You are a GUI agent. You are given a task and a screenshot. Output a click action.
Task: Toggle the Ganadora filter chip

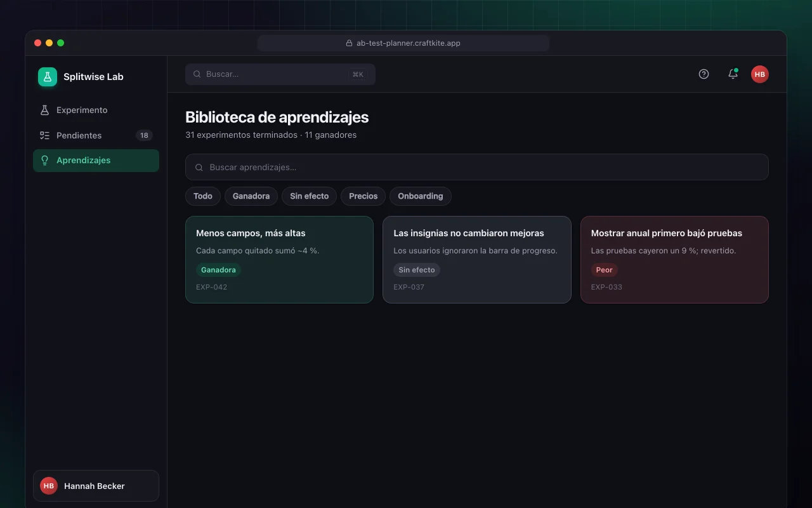(251, 196)
